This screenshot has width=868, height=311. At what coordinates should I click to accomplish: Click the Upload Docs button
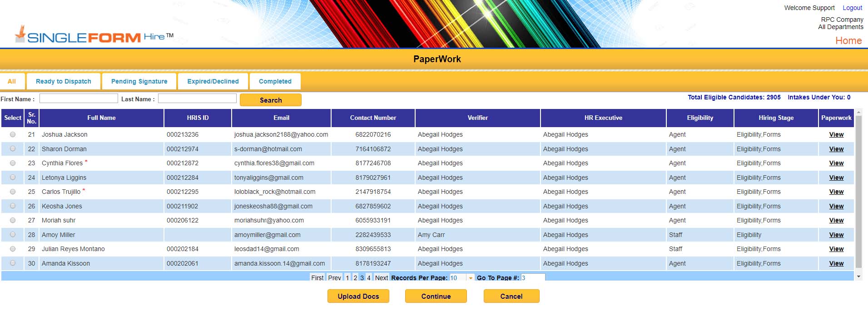[x=358, y=296]
